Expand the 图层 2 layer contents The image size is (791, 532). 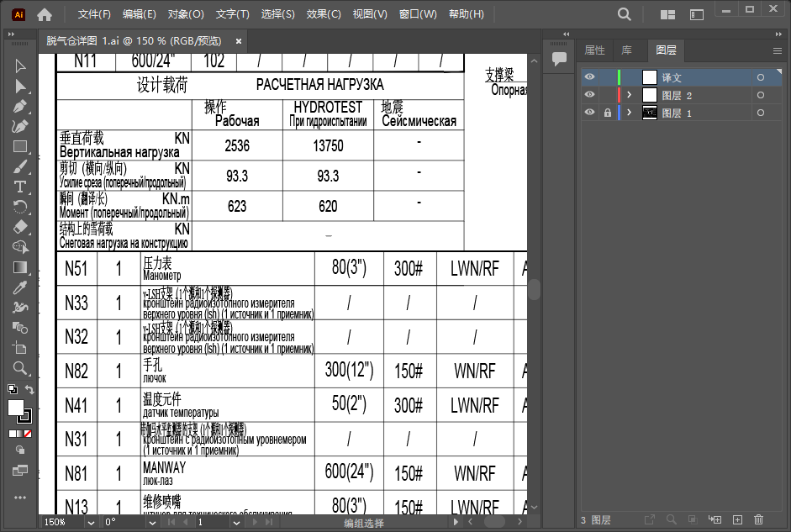click(629, 95)
